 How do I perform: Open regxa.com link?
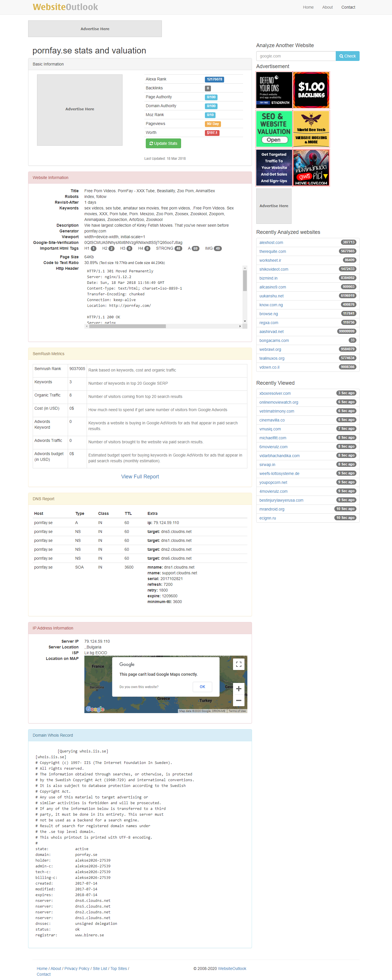click(x=269, y=323)
